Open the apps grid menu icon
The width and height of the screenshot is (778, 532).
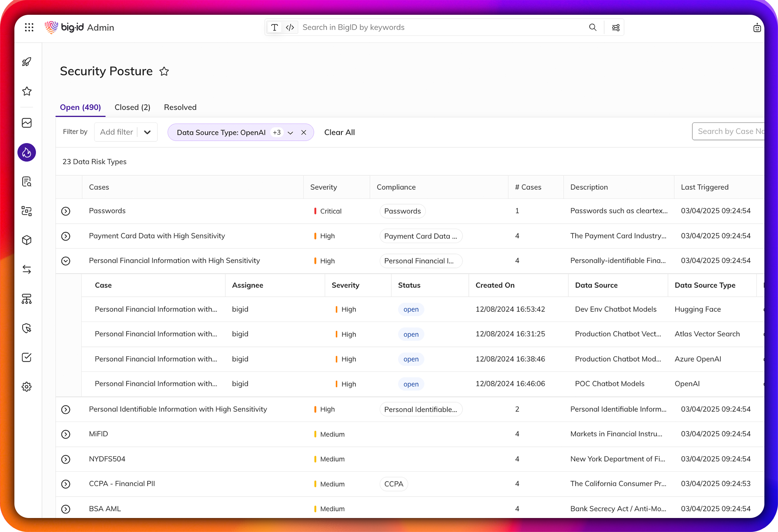click(29, 27)
